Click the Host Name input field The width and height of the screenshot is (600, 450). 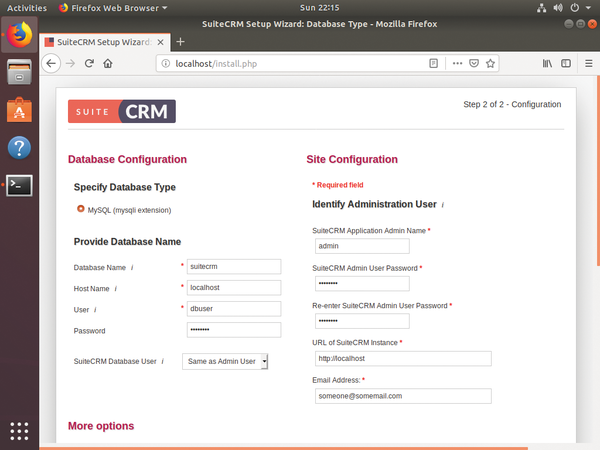[x=234, y=288]
